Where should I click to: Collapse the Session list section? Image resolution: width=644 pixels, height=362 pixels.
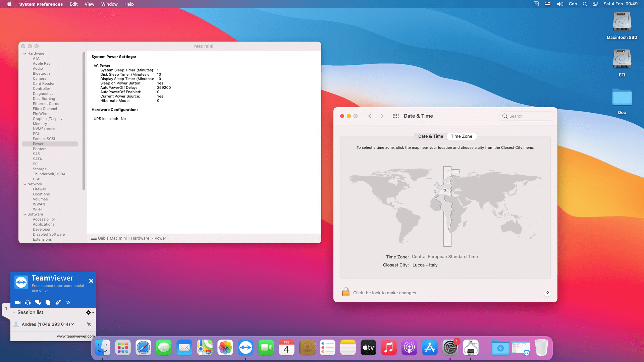pos(14,312)
